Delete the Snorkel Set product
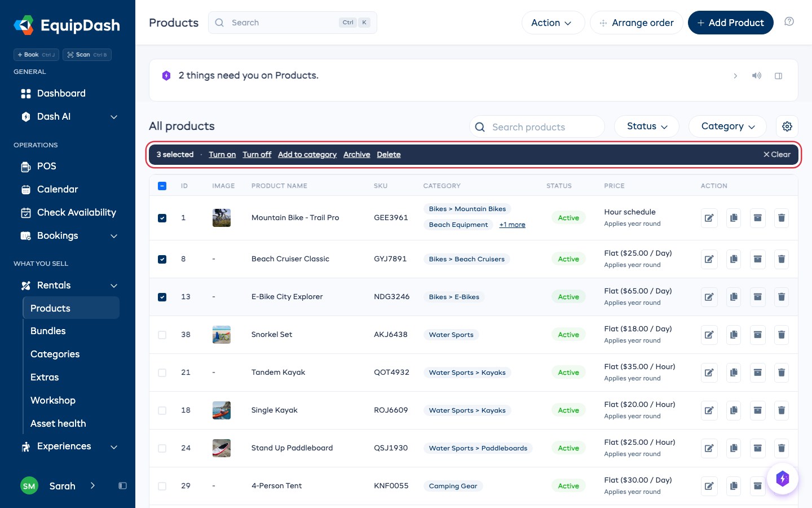 coord(782,335)
